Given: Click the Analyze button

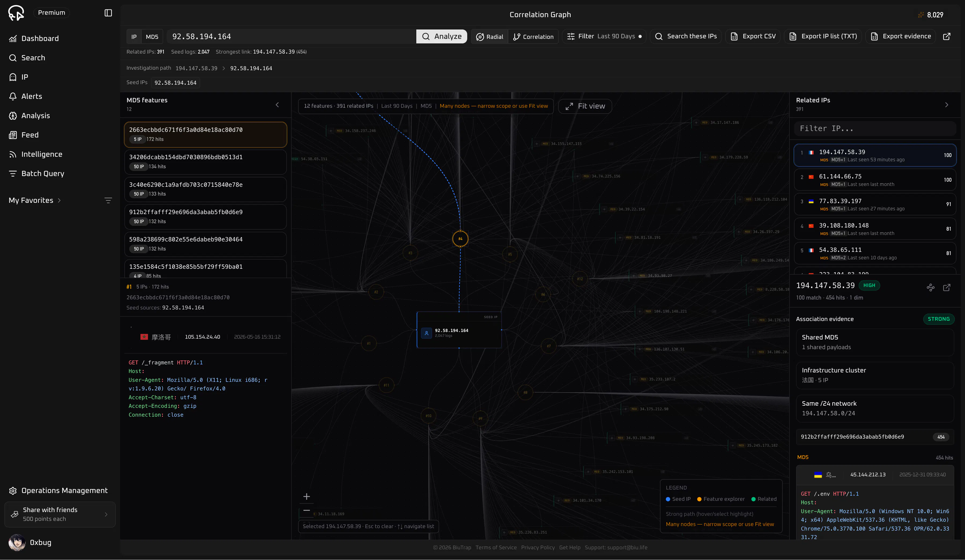Looking at the screenshot, I should 441,36.
